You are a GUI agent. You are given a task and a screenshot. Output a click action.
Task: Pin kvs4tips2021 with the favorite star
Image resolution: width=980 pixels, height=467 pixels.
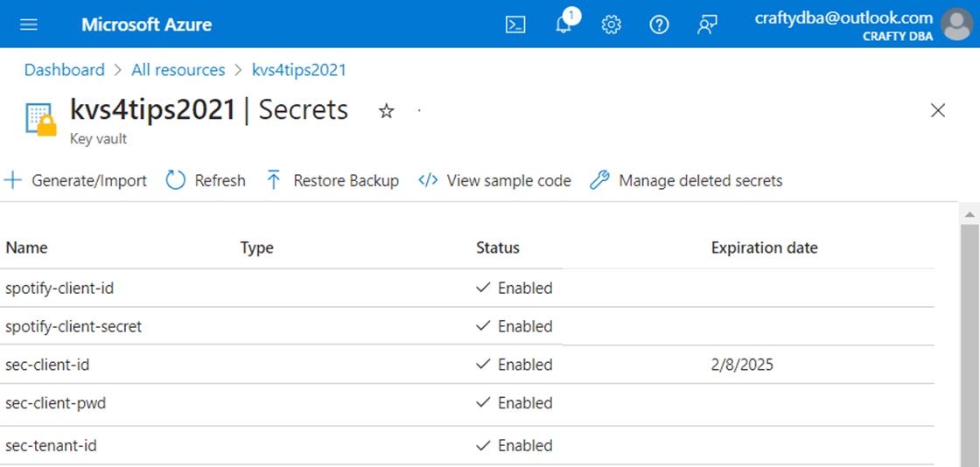coord(386,111)
